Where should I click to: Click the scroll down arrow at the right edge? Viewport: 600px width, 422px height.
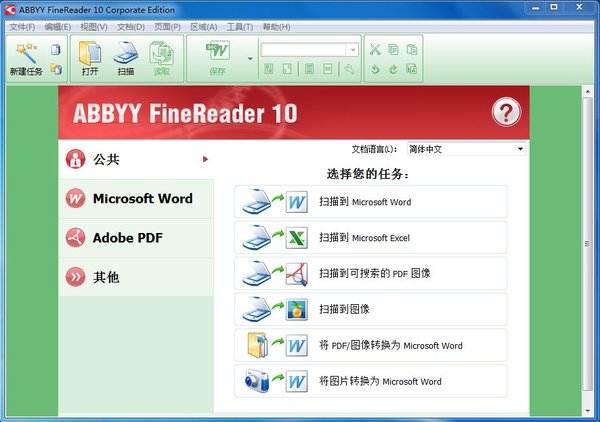pos(587,411)
